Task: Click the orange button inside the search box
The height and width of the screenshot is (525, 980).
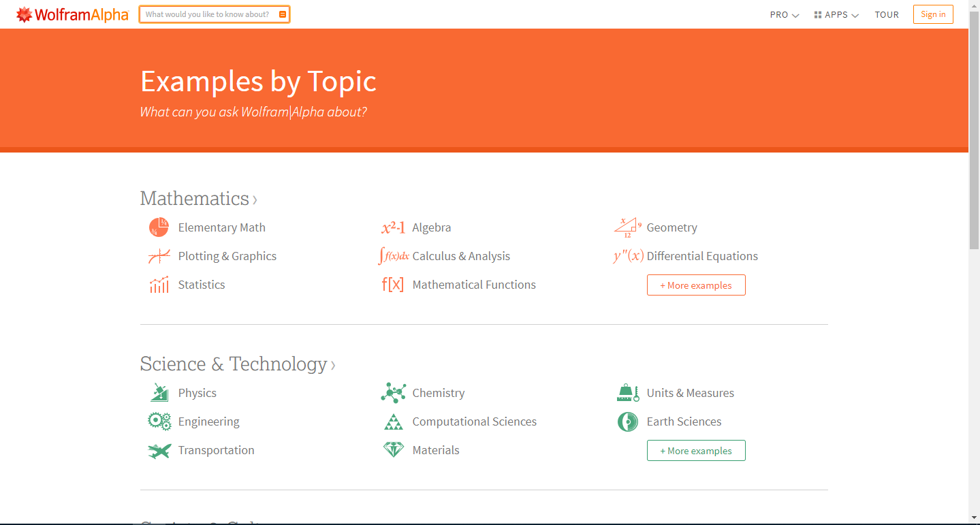Action: tap(283, 14)
